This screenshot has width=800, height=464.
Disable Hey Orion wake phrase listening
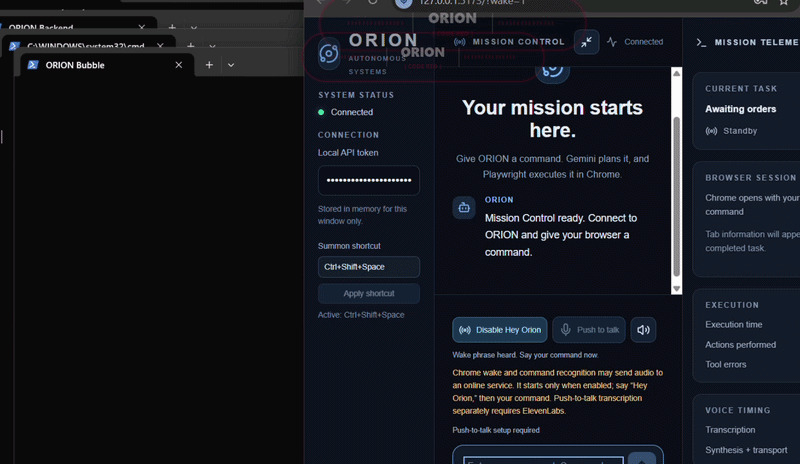(499, 330)
